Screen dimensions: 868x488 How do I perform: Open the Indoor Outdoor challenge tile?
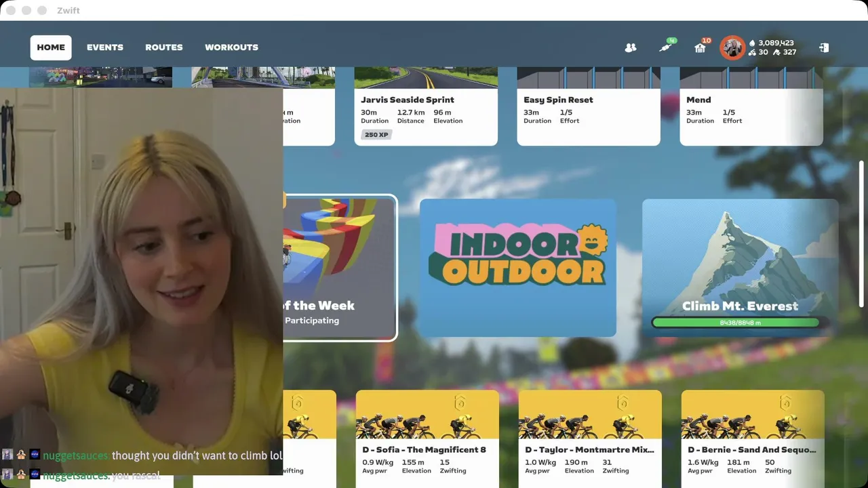click(518, 268)
